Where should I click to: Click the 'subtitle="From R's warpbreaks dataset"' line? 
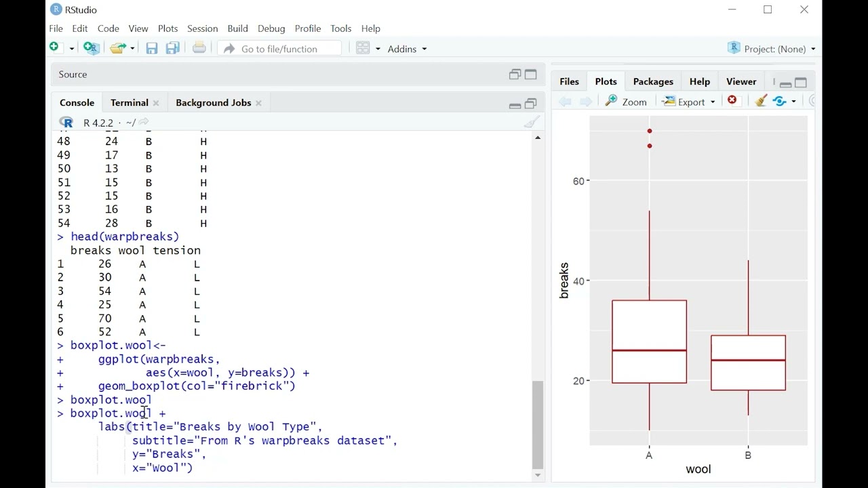click(265, 441)
